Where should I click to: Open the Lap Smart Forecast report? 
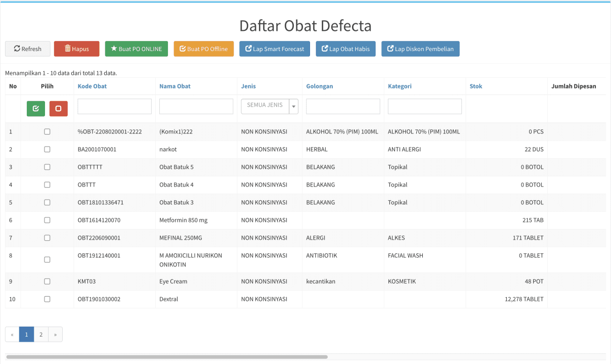(275, 49)
